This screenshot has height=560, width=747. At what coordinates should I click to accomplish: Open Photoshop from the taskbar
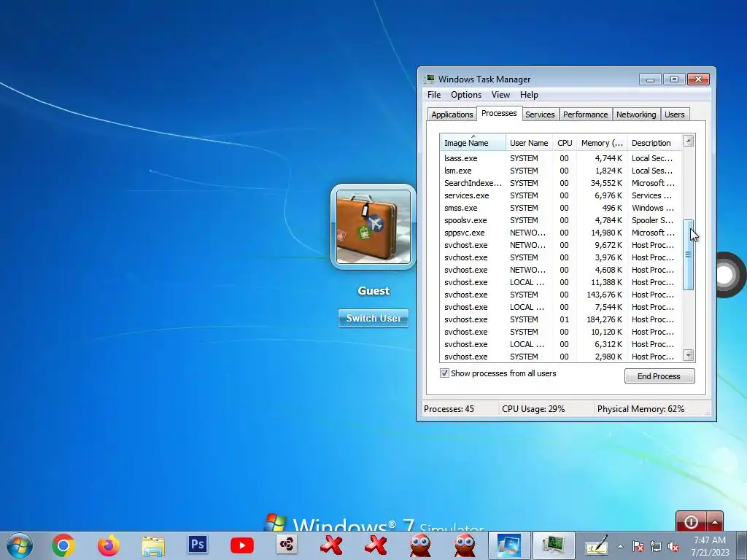197,544
